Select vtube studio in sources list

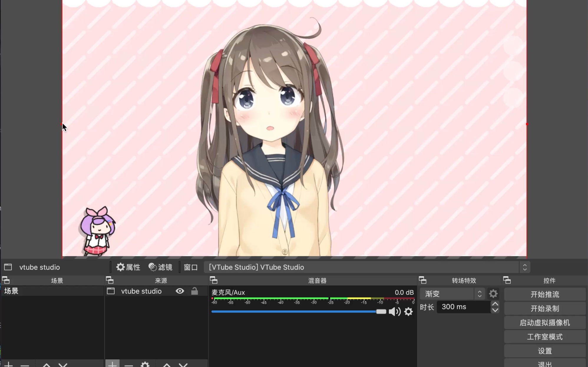coord(141,291)
